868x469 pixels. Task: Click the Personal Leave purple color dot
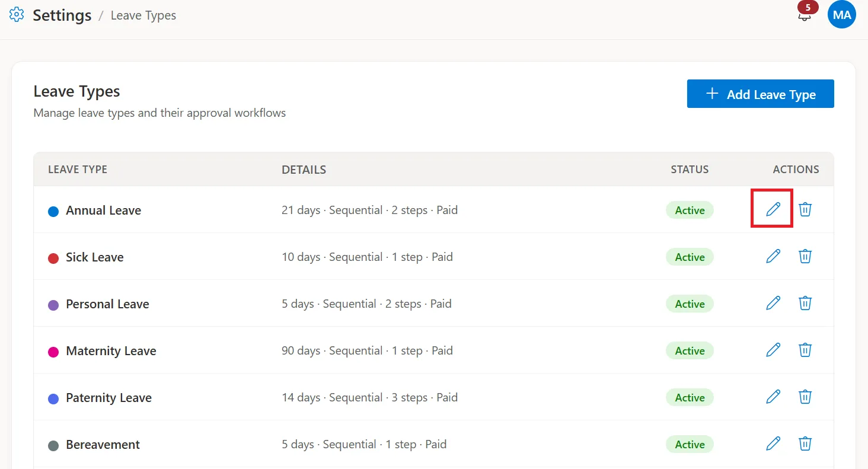pyautogui.click(x=53, y=305)
